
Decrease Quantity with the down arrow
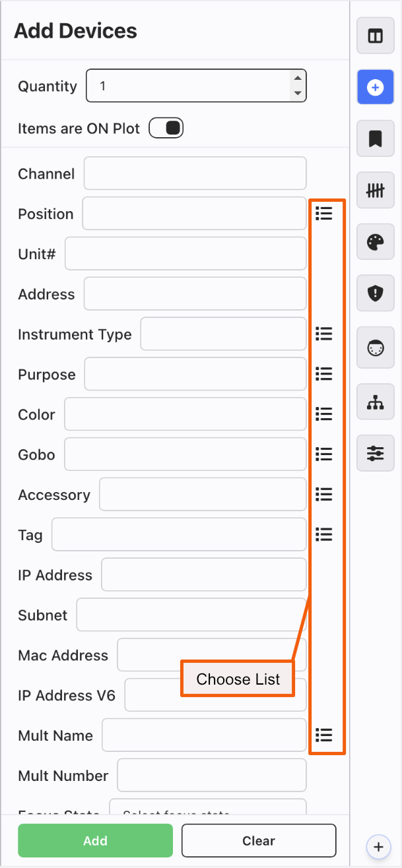pyautogui.click(x=298, y=93)
